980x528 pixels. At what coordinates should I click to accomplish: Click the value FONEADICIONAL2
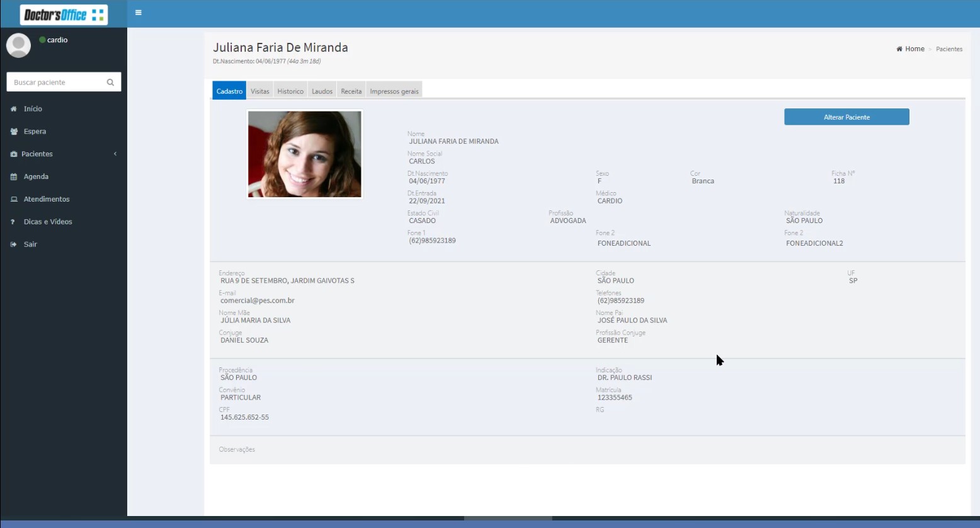[814, 243]
